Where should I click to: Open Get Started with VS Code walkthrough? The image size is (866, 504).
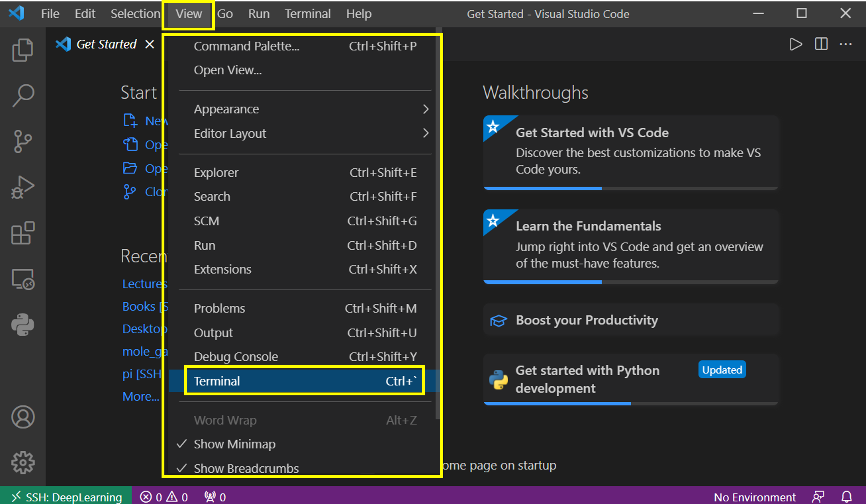pyautogui.click(x=631, y=153)
